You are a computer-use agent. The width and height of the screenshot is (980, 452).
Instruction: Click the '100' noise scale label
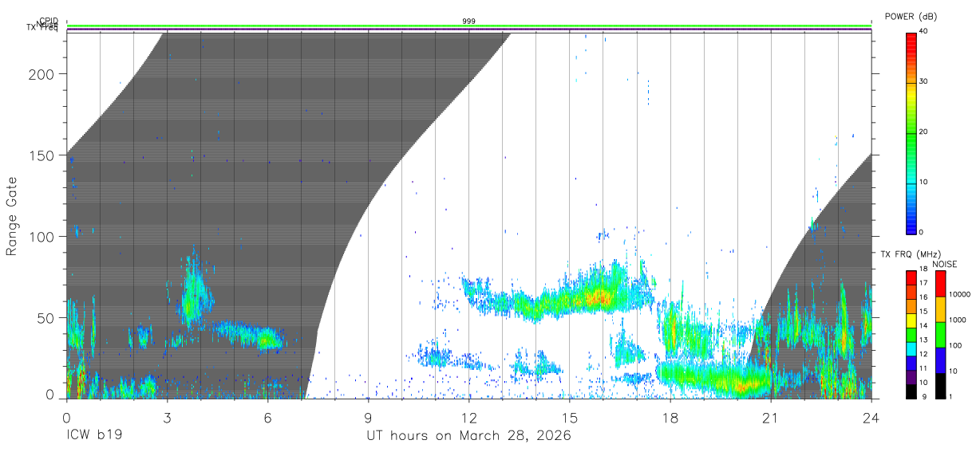pyautogui.click(x=955, y=345)
